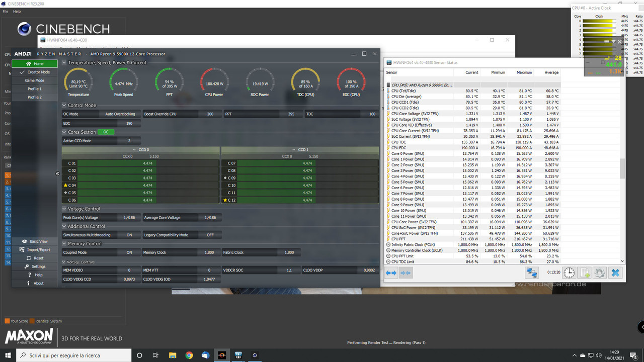
Task: Collapse Temperature, Speed, Power & Current section
Action: [x=64, y=63]
